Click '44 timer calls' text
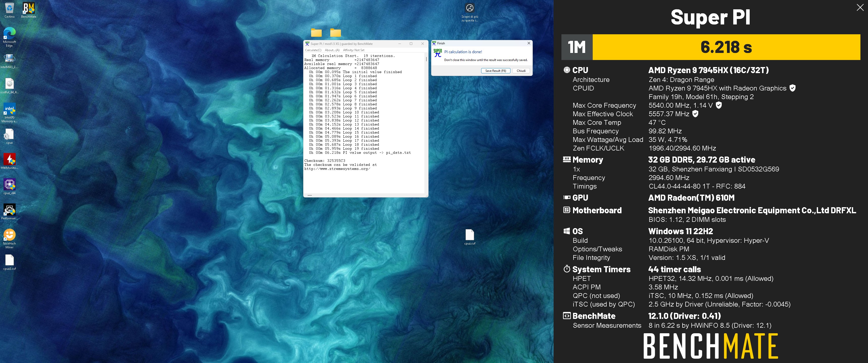 pyautogui.click(x=674, y=269)
